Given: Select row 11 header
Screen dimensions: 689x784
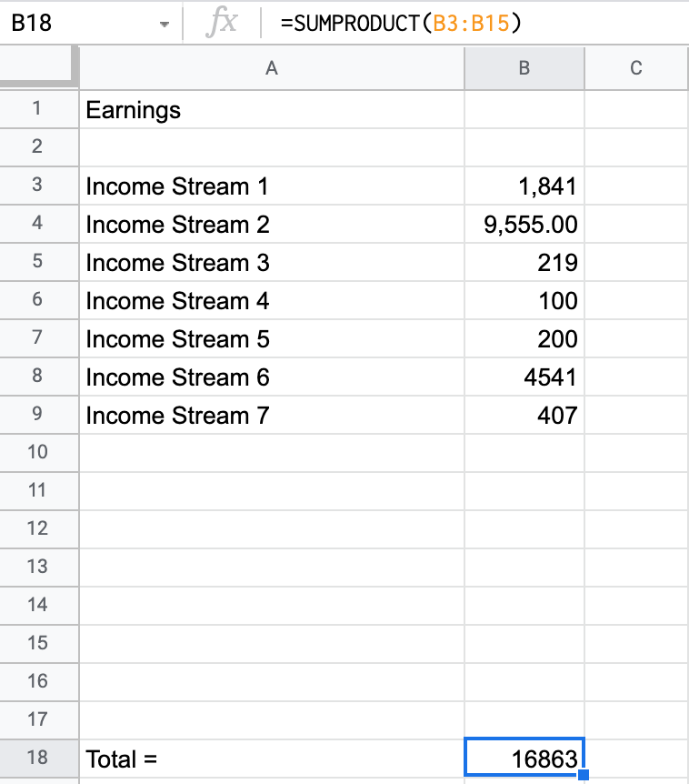Looking at the screenshot, I should point(38,490).
